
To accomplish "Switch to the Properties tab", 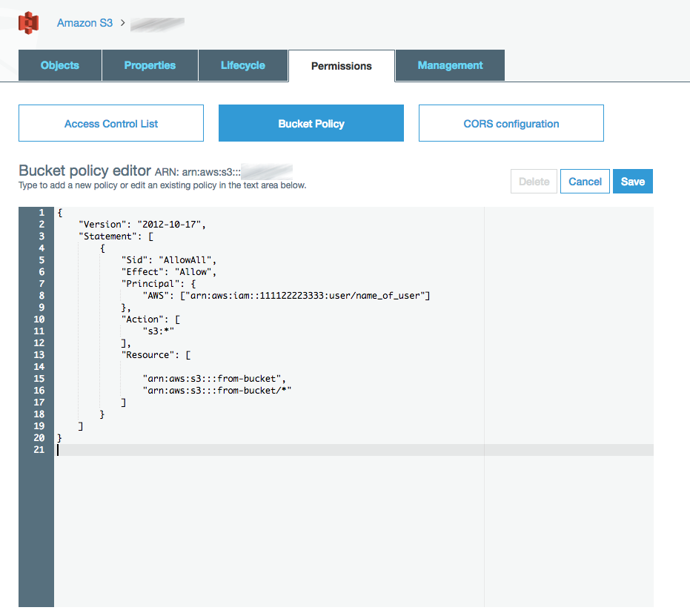I will click(x=150, y=65).
